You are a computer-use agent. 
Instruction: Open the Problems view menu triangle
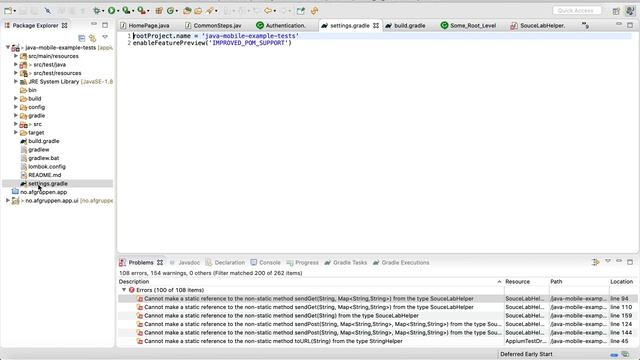tap(608, 261)
